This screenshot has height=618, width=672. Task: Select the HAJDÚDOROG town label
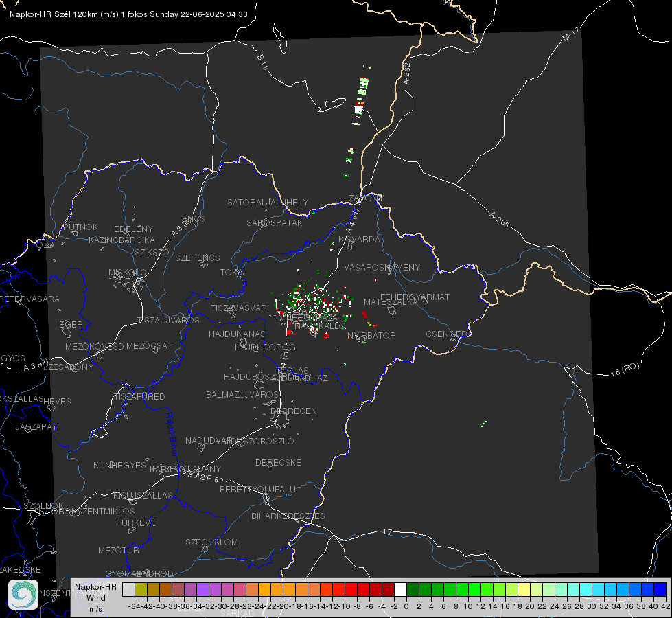pos(265,347)
